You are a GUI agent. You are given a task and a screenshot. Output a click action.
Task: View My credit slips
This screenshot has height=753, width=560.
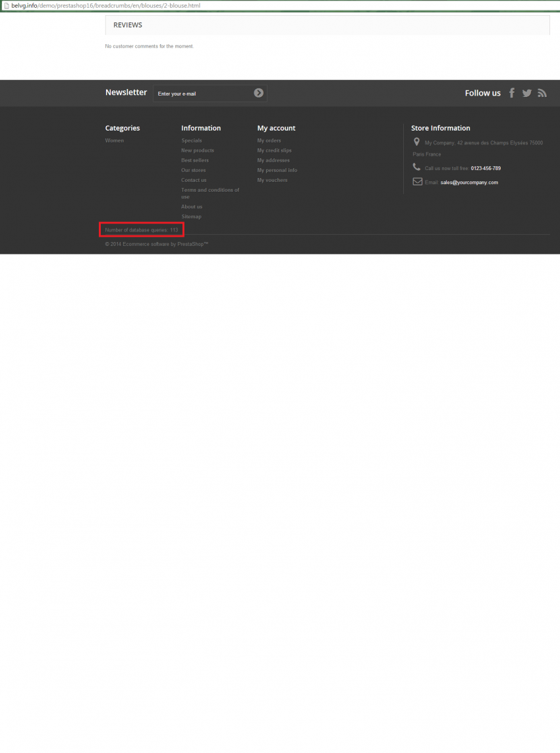[275, 150]
